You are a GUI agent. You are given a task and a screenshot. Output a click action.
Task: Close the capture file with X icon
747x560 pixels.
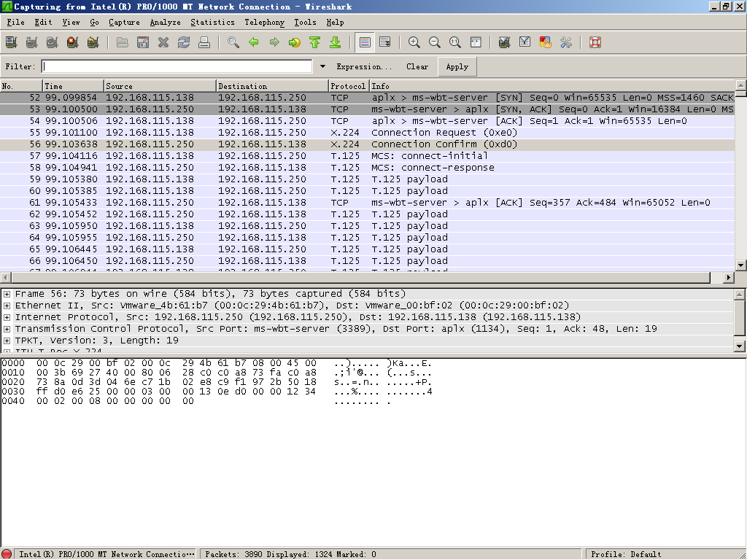click(x=163, y=42)
